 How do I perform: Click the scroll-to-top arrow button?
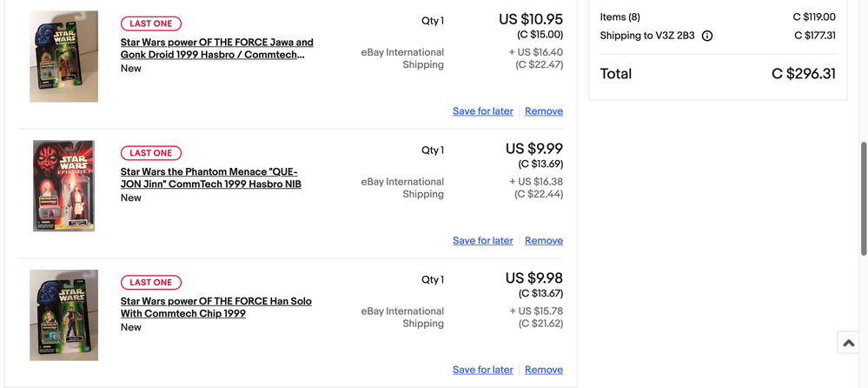click(x=849, y=343)
